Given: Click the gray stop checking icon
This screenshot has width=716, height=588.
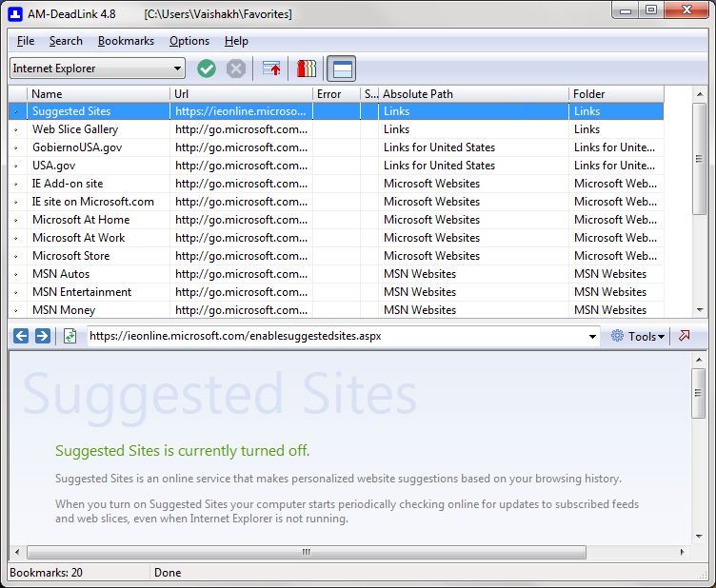Looking at the screenshot, I should [x=235, y=69].
